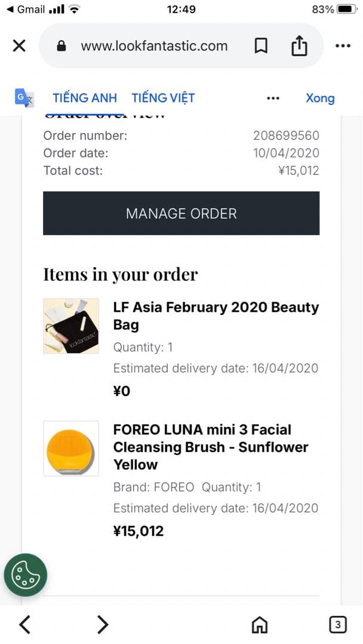Switch translation to TIẾNG VIỆT
The height and width of the screenshot is (644, 363).
163,97
